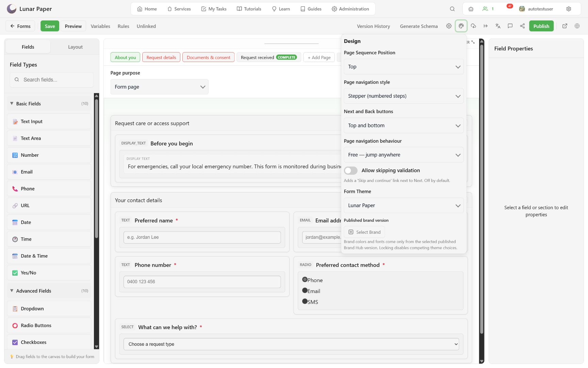Open Page navigation style dropdown
588x368 pixels.
[404, 96]
